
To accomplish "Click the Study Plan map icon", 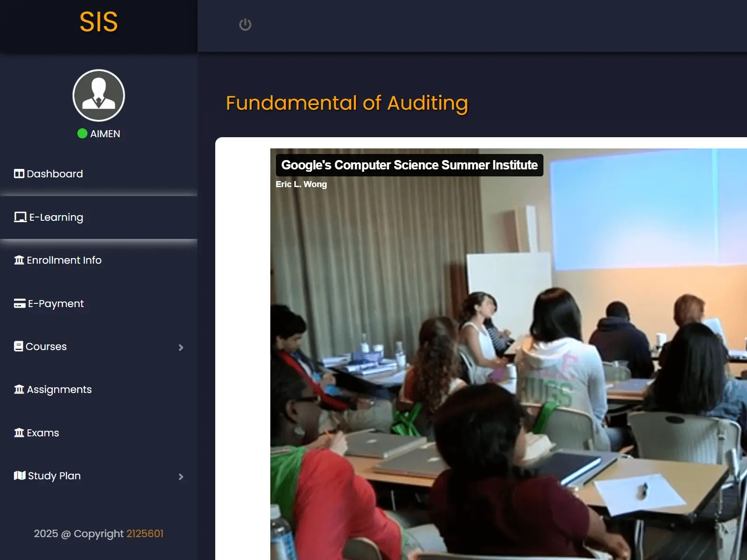I will coord(20,476).
